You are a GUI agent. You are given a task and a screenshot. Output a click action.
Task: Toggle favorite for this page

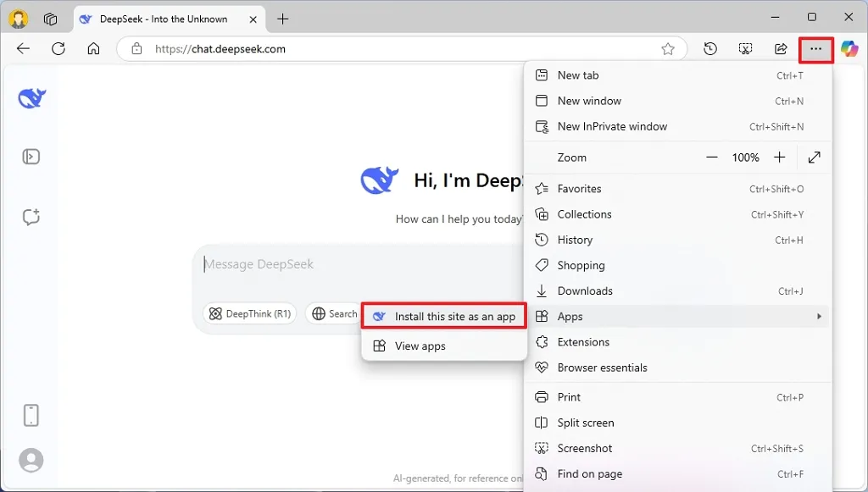669,49
